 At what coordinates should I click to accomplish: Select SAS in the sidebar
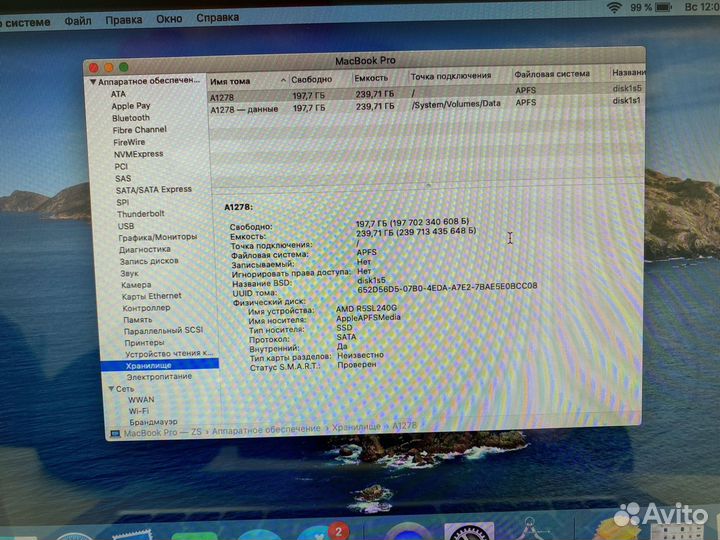click(x=123, y=179)
